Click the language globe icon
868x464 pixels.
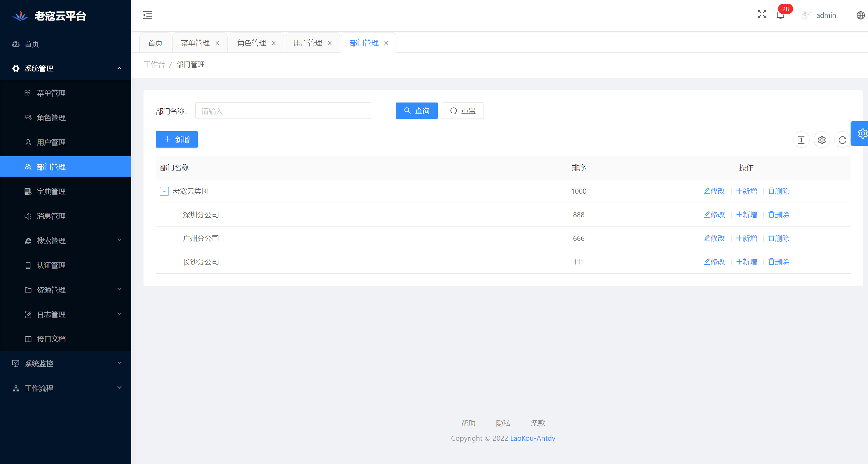pyautogui.click(x=860, y=15)
